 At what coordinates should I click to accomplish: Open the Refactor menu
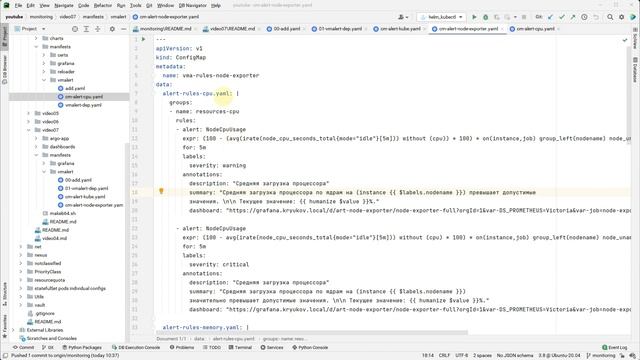[x=102, y=5]
